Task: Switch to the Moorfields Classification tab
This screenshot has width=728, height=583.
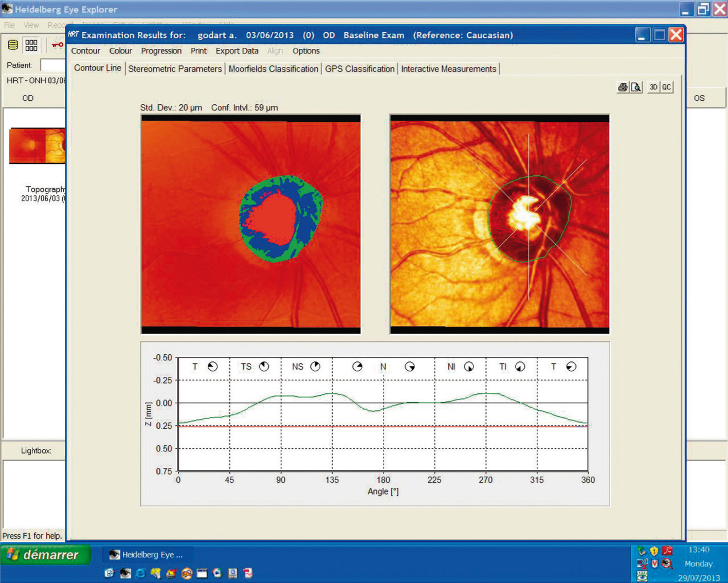Action: pos(273,69)
